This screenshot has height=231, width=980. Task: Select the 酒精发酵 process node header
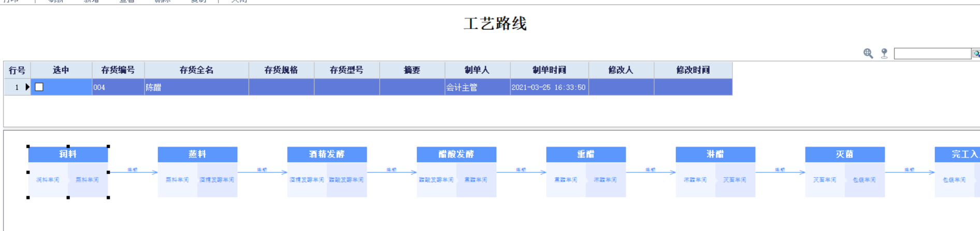click(x=327, y=154)
